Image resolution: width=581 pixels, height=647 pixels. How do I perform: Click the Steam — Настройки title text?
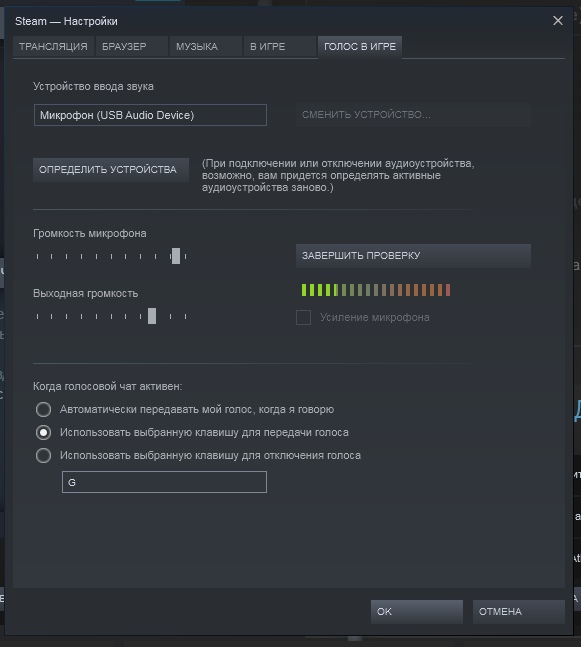(66, 21)
